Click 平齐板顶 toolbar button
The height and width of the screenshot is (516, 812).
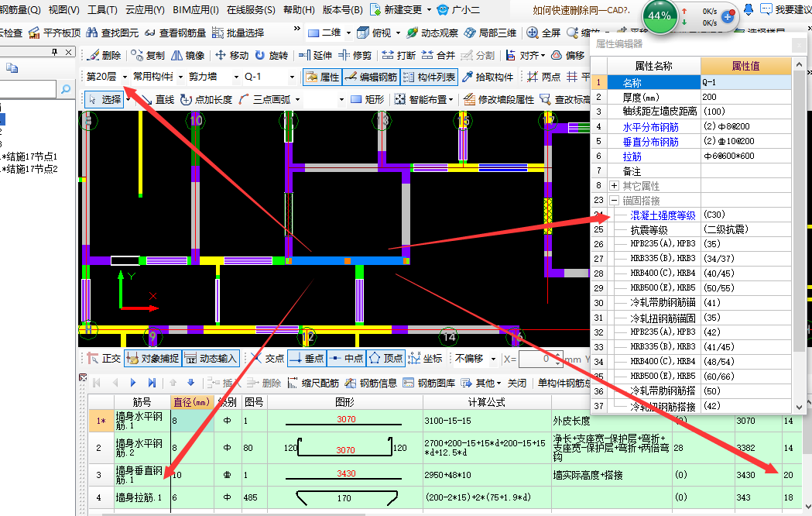point(54,33)
